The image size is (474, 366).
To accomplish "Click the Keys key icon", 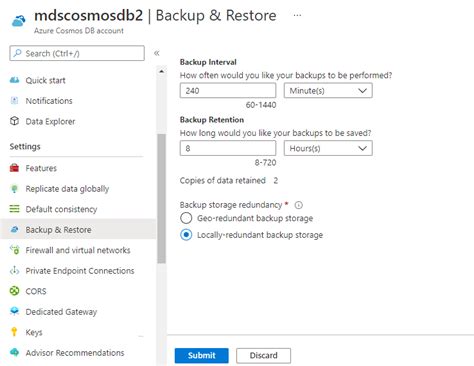I will (14, 332).
